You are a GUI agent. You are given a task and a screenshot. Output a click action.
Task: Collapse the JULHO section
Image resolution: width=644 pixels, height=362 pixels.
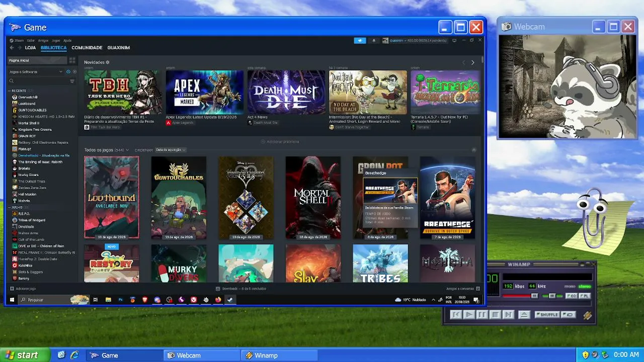tap(10, 207)
